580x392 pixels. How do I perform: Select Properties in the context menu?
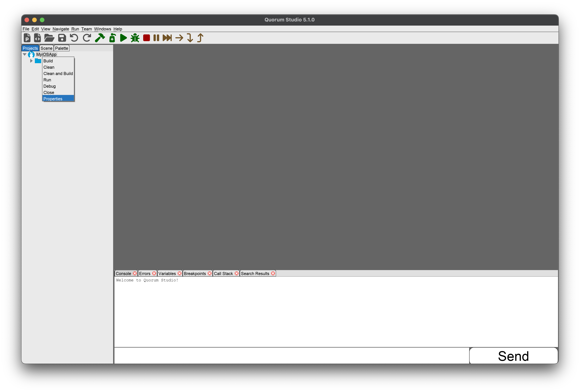click(58, 99)
